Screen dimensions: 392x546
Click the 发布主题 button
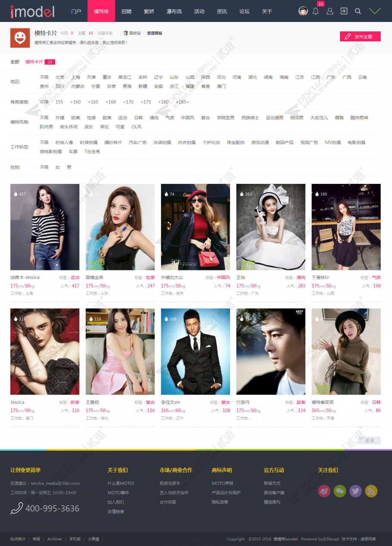[360, 37]
